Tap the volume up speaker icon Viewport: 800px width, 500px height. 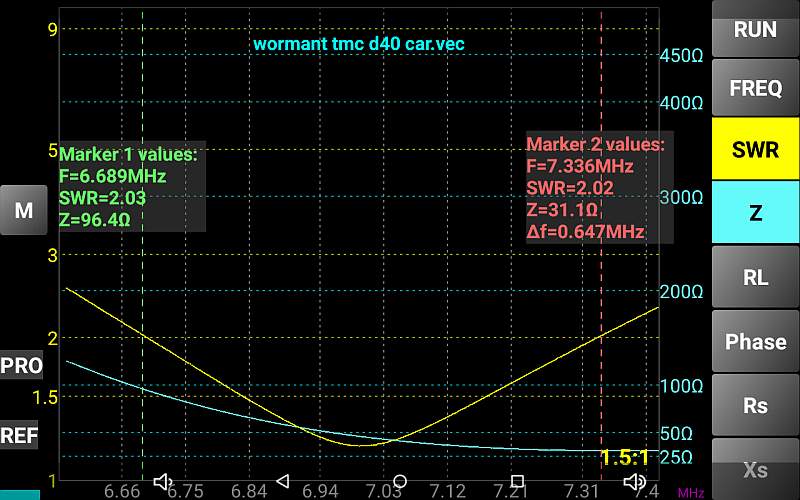634,481
